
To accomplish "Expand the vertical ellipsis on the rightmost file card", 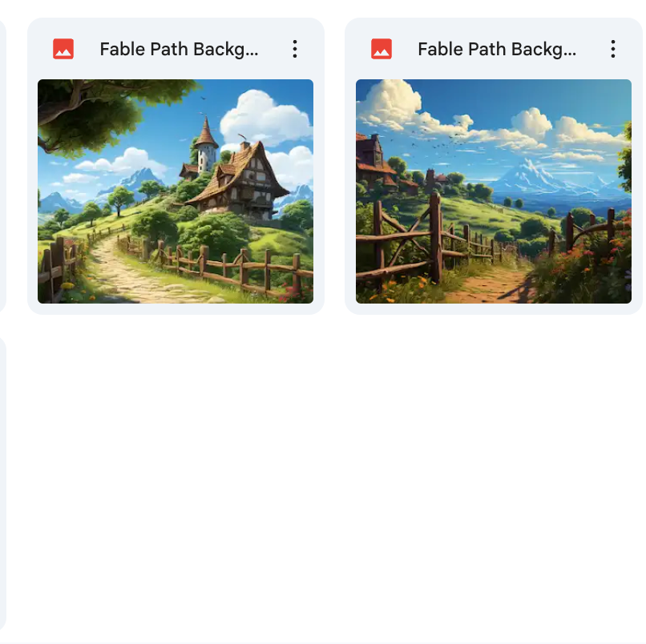I will [x=613, y=49].
